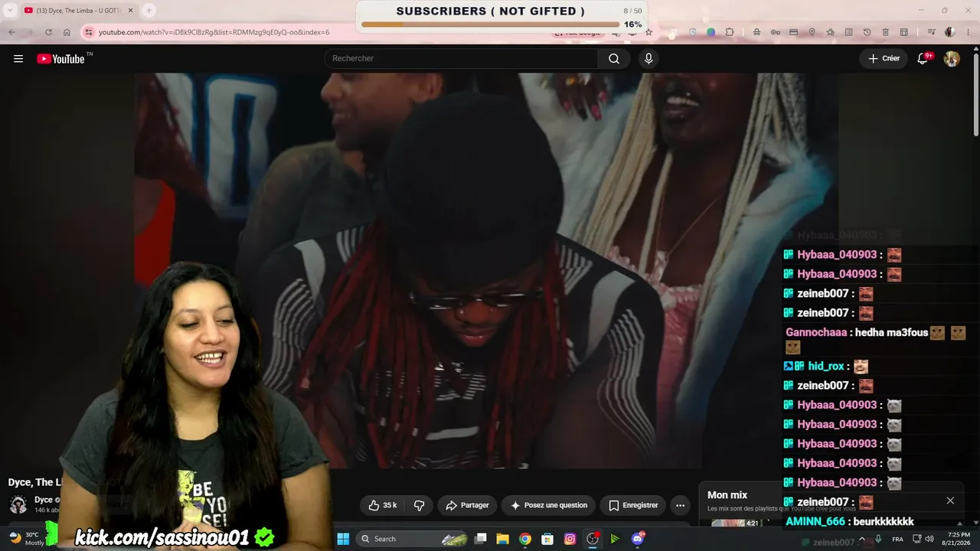Viewport: 980px width, 551px height.
Task: Open the weather widget showing 30°C
Action: pyautogui.click(x=26, y=539)
